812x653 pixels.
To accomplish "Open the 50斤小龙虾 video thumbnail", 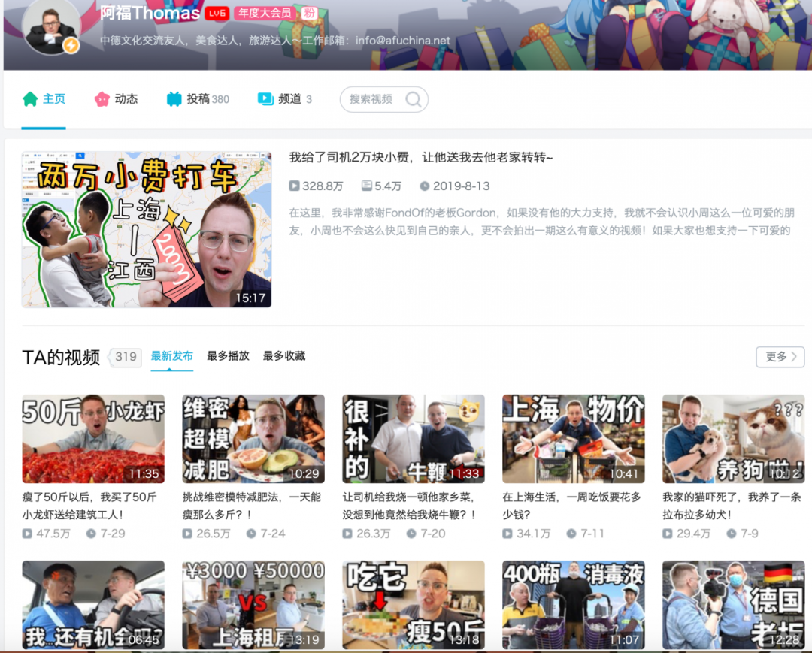I will point(92,438).
